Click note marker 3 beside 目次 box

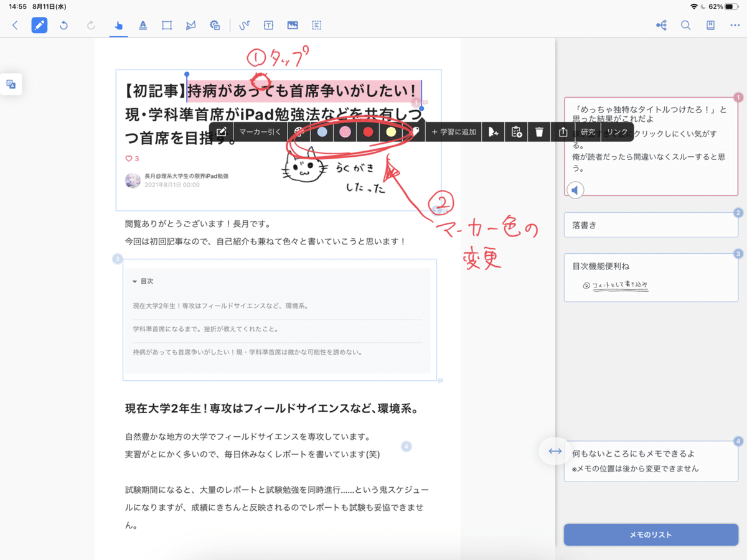click(117, 259)
